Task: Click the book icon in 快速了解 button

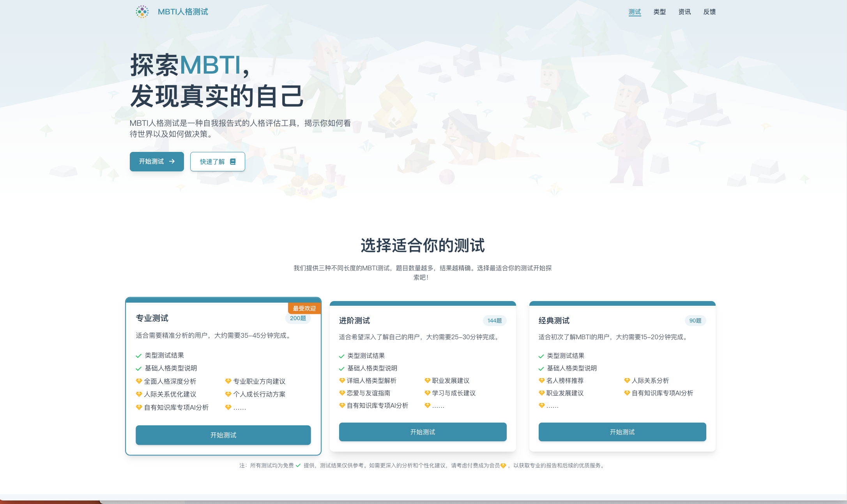Action: pyautogui.click(x=233, y=162)
